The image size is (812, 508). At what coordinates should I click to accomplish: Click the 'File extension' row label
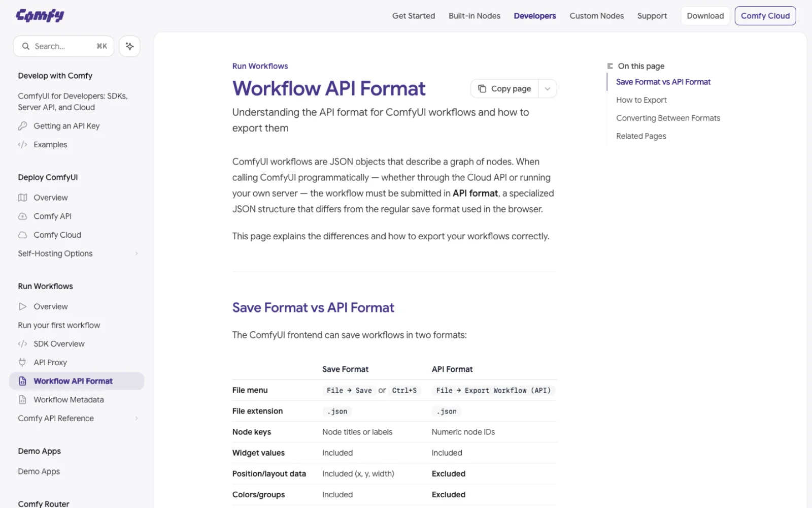tap(257, 411)
